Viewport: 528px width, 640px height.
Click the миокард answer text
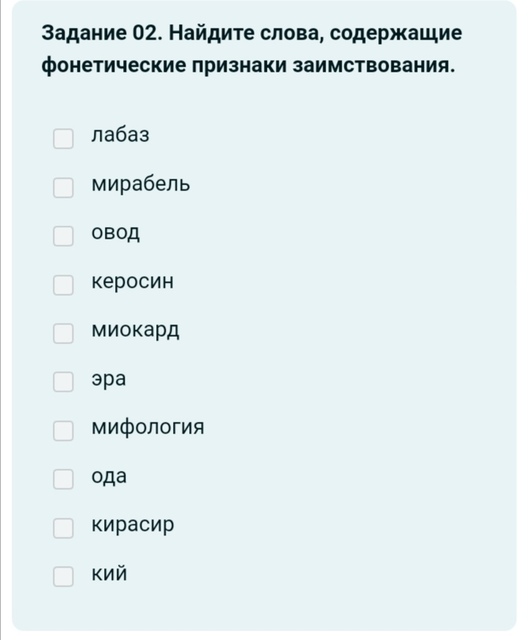[x=135, y=330]
